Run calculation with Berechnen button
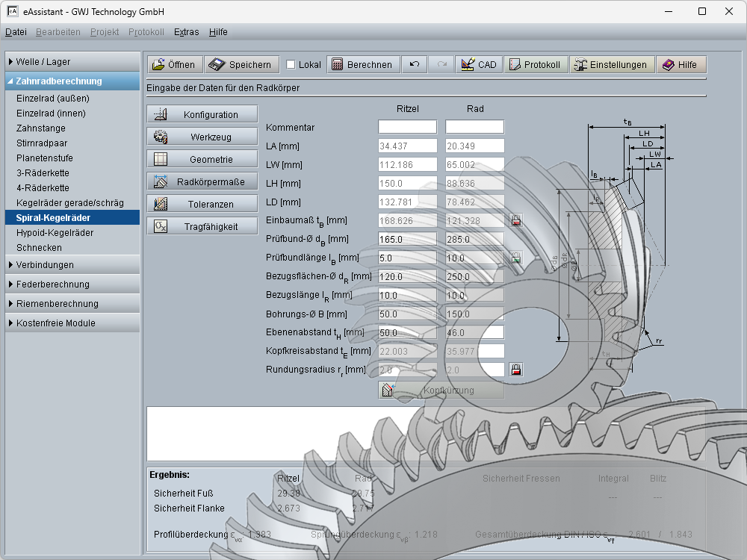 pos(362,65)
